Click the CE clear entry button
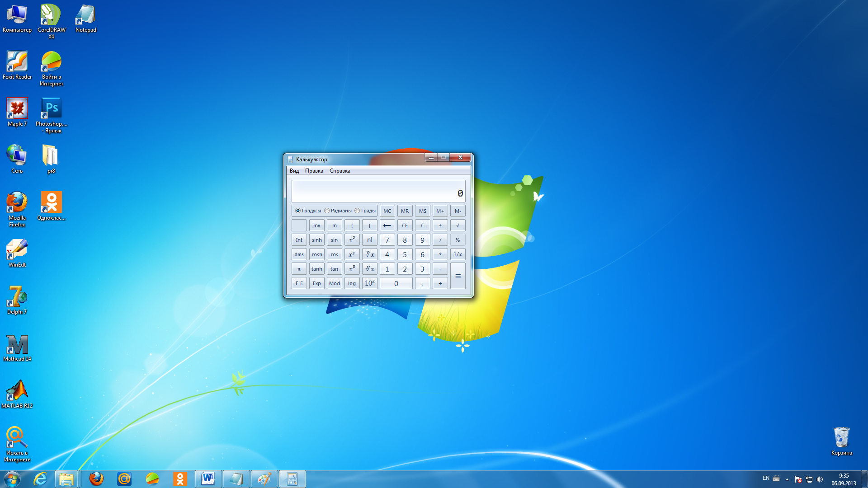Screen dimensions: 868x488 405,225
